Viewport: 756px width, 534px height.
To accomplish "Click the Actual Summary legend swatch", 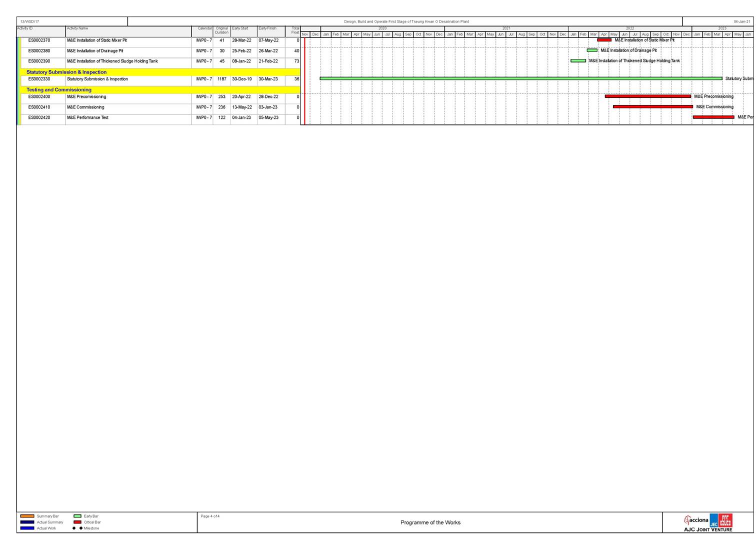I will tap(27, 522).
